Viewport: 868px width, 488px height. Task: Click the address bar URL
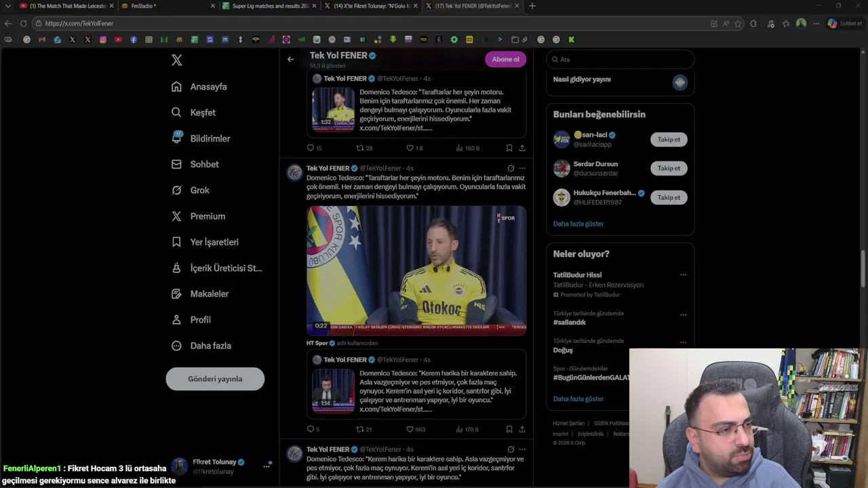[x=79, y=23]
